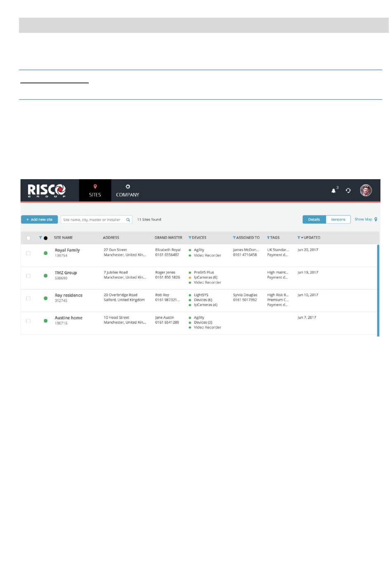Click 'Devices (3)' in Austine home row
Screen dimensions: 392x571
[x=203, y=322]
